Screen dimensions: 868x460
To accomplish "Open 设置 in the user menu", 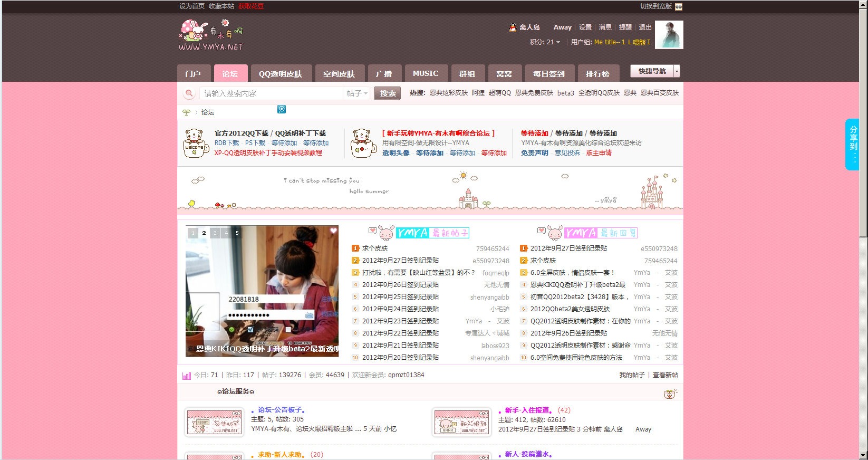I will click(585, 27).
